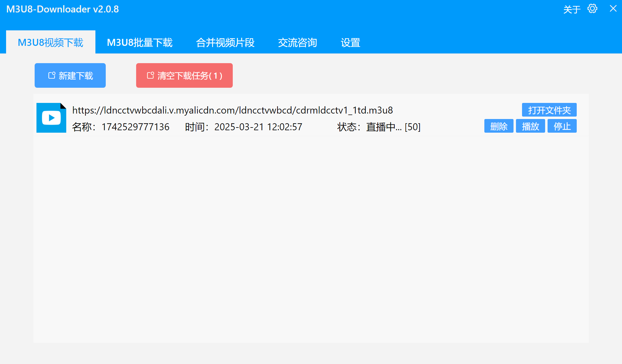622x364 pixels.
Task: Click the video thumbnail icon of the download task
Action: tap(51, 117)
